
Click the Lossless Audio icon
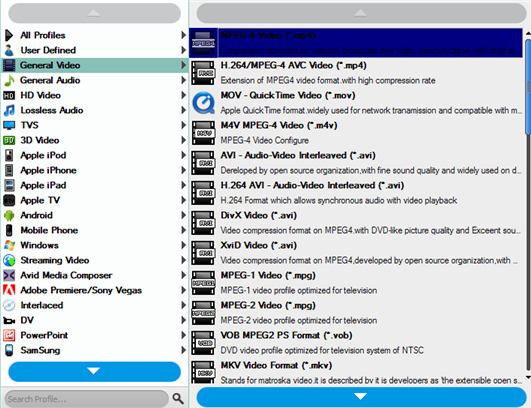coord(9,110)
